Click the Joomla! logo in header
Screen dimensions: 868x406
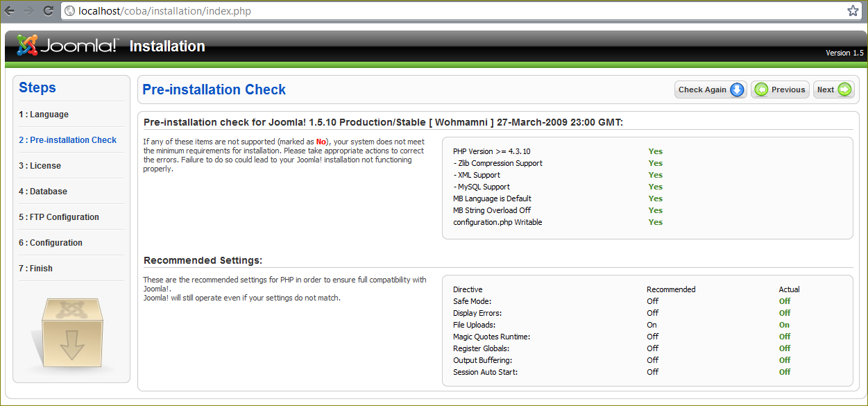(67, 46)
